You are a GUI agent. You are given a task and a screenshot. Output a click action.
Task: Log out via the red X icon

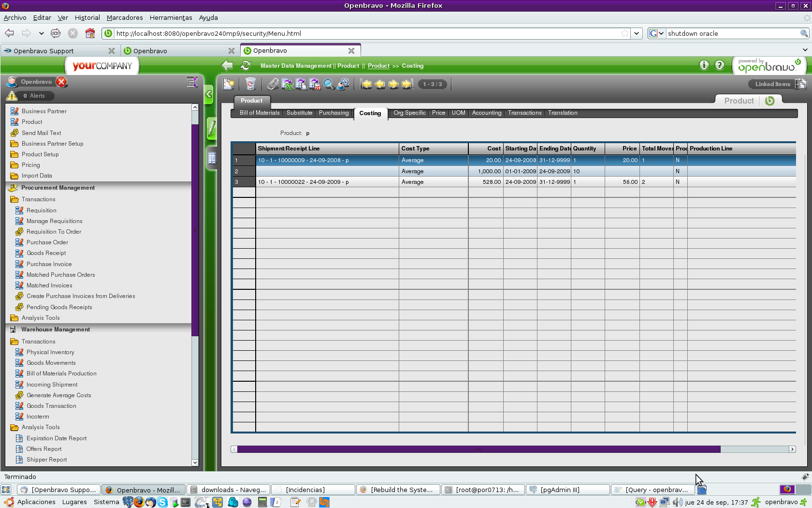[61, 82]
